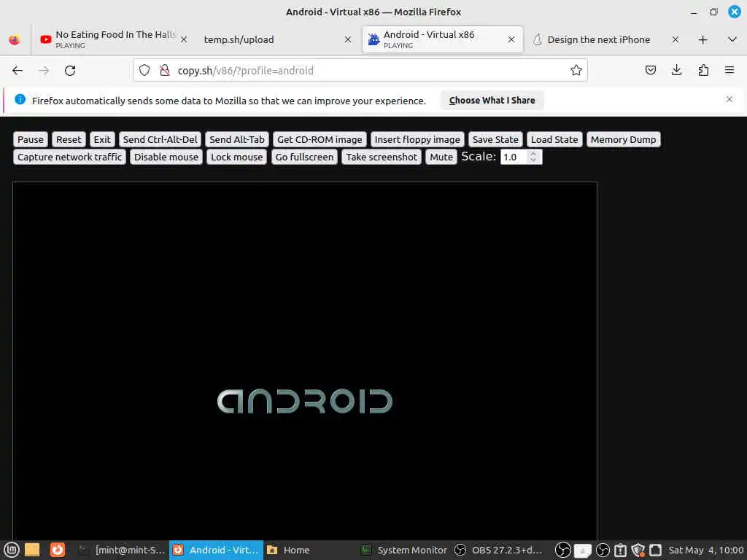Switch to the No Eating Food In The Halls tab
Viewport: 747px width, 560px height.
click(x=113, y=39)
